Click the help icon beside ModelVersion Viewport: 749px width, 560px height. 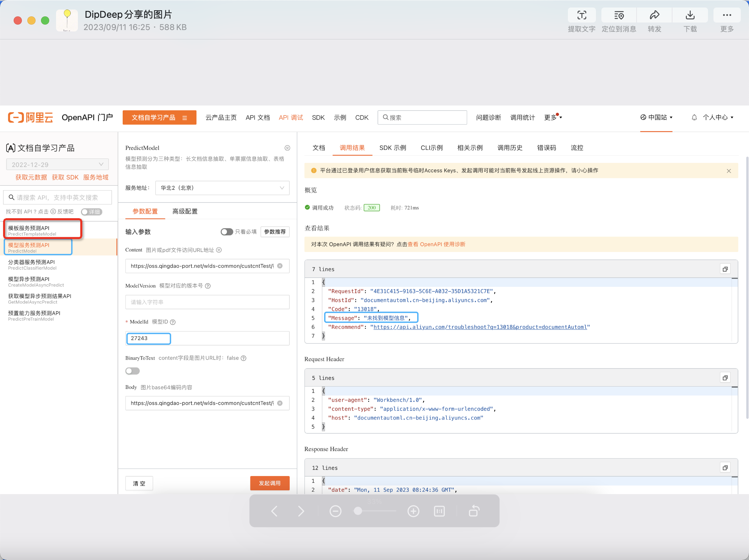(x=208, y=286)
